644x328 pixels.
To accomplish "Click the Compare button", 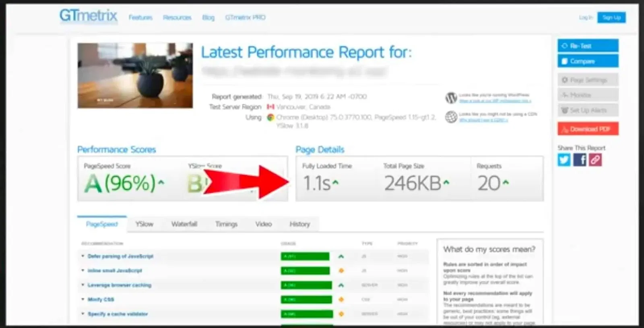I will [588, 61].
